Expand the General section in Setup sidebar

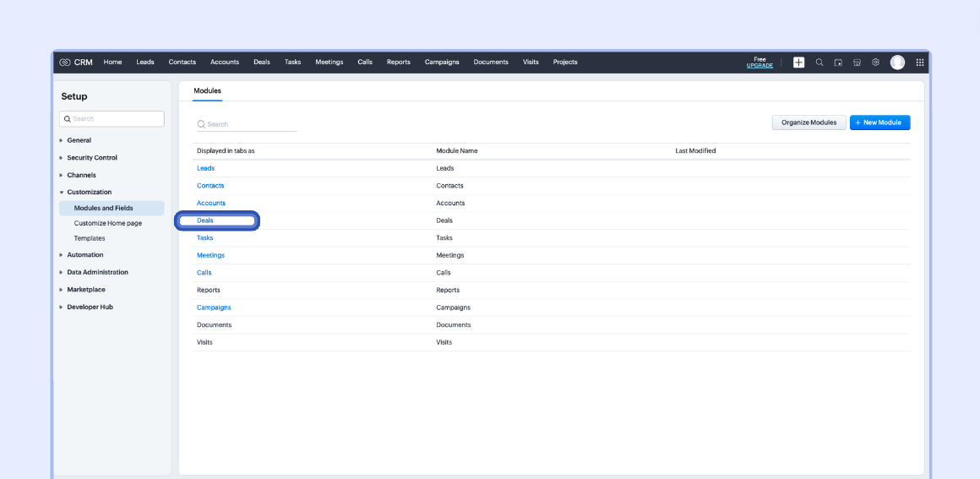(x=79, y=140)
